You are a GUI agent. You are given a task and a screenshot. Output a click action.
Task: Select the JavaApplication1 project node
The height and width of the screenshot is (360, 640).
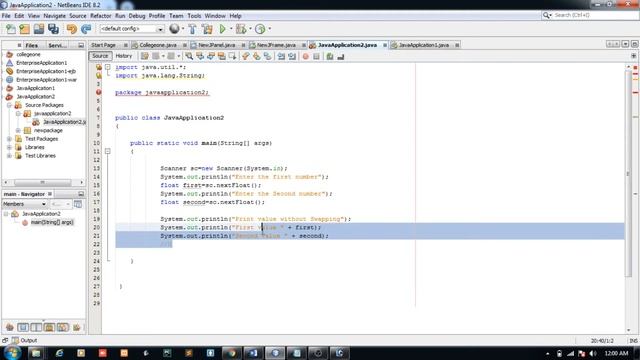point(35,88)
